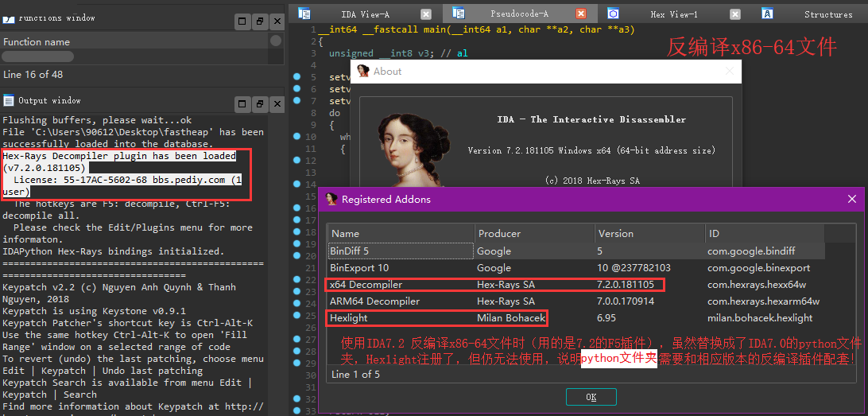Click 'unsigned __int8 v3' declaration line

click(x=398, y=53)
